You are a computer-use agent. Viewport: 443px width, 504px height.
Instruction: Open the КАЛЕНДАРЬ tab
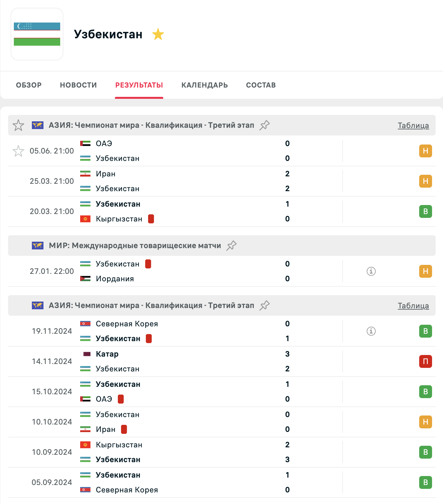coord(204,85)
